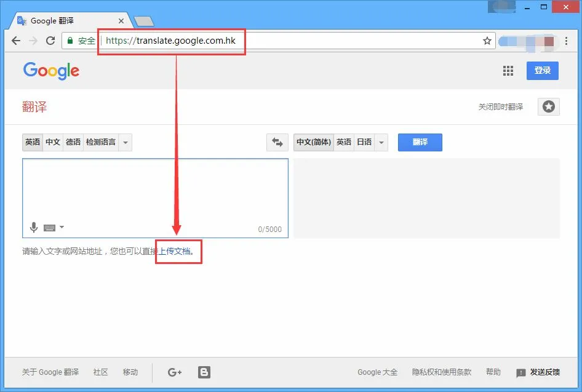Open 隐私权和使用条款 footer link

click(x=442, y=372)
